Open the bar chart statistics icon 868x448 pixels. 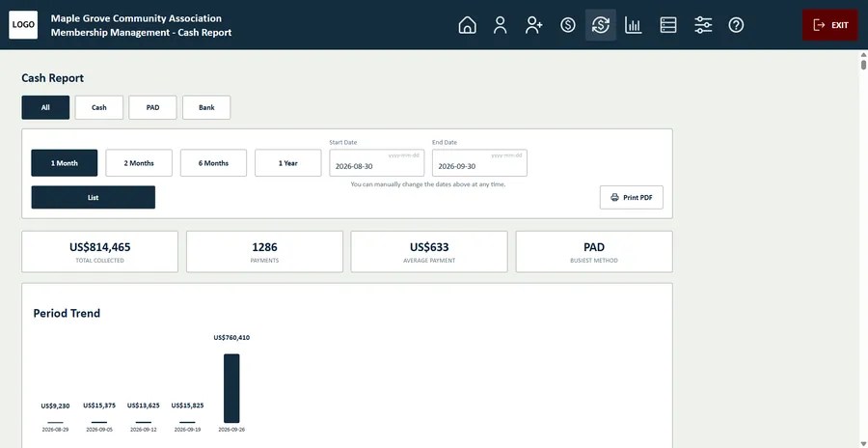pos(634,25)
